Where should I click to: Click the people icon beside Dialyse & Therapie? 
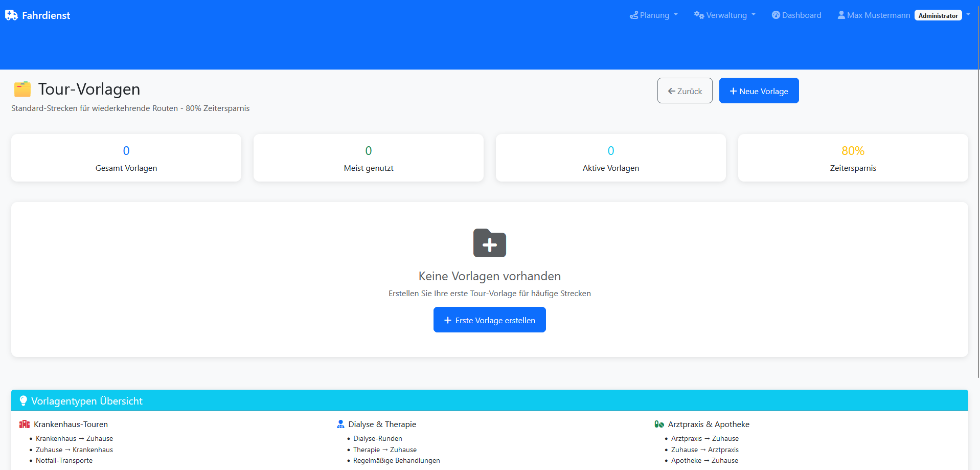click(x=340, y=424)
